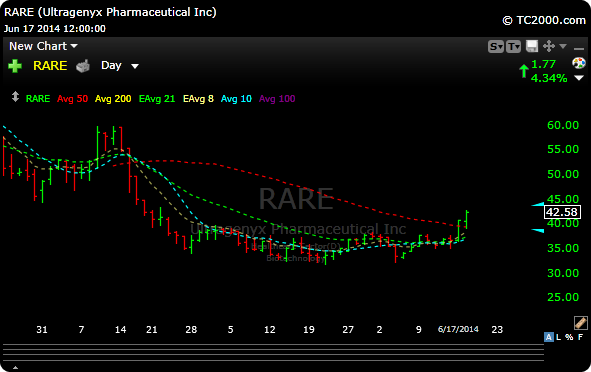Open the color palette icon
This screenshot has width=591, height=372.
pos(579,63)
